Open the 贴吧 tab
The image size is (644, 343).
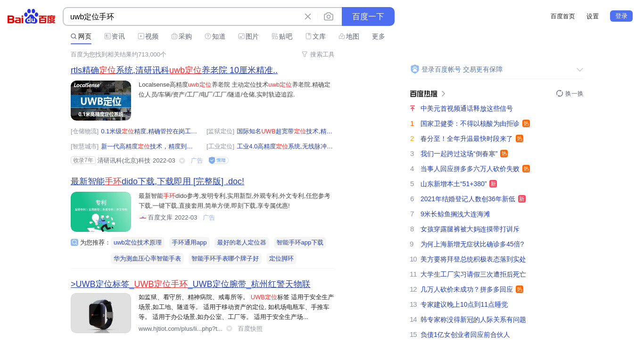[x=282, y=36]
